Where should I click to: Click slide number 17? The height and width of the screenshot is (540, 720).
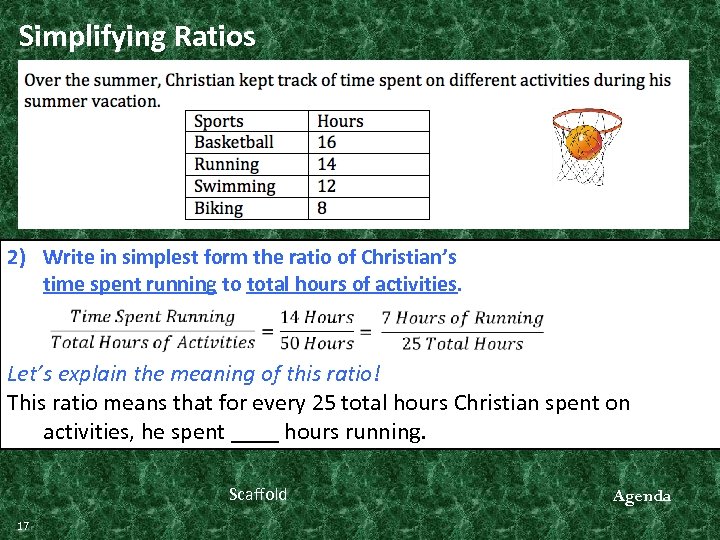click(x=23, y=526)
